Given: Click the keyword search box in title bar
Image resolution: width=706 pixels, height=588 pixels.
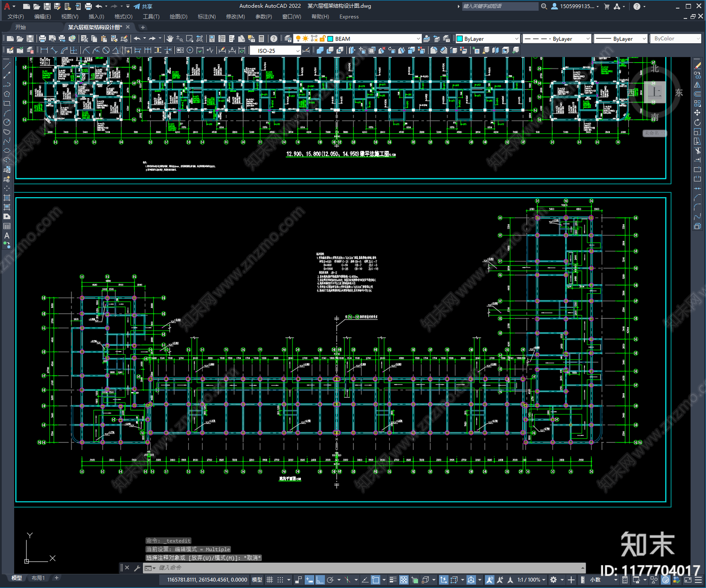Looking at the screenshot, I should point(500,6).
